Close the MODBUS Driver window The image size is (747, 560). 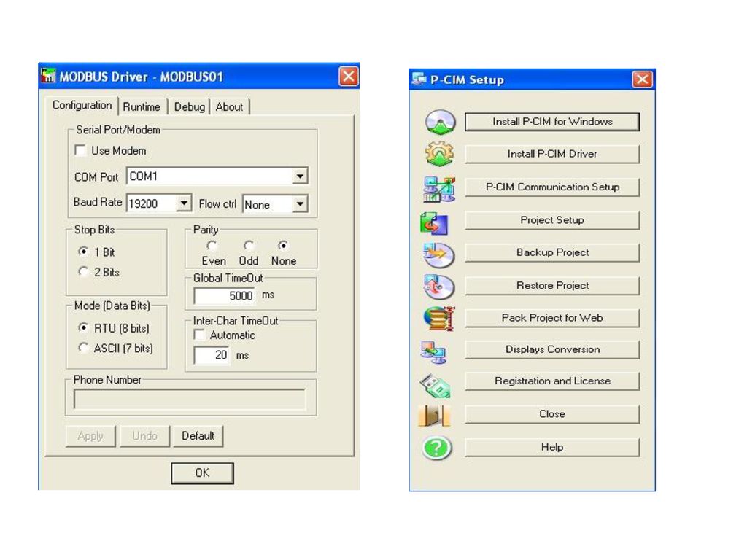348,76
